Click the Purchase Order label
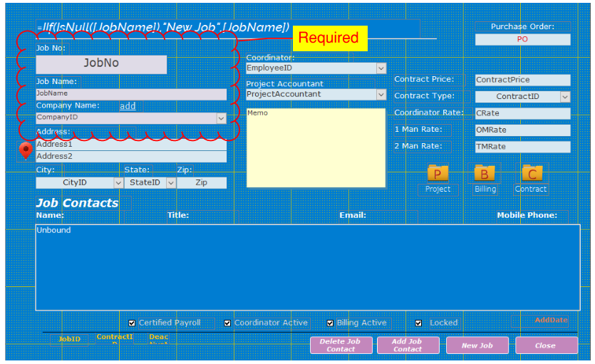The width and height of the screenshot is (595, 364). [x=522, y=26]
